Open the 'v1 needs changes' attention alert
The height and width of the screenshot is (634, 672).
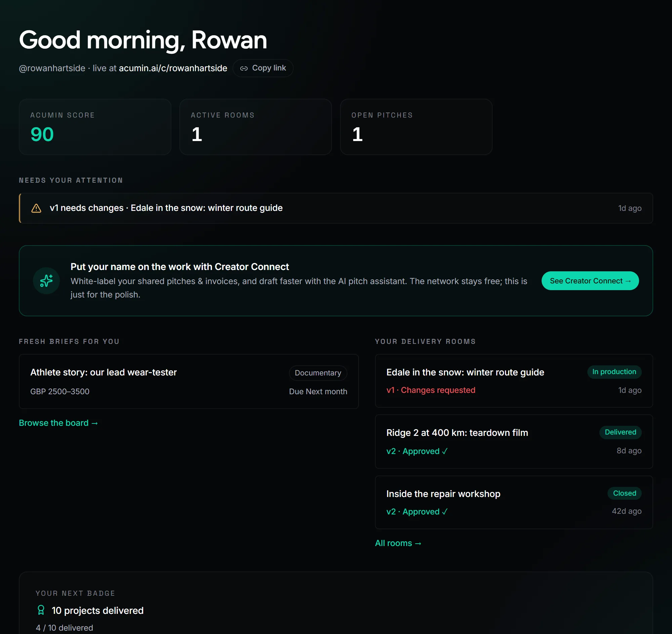click(x=335, y=208)
